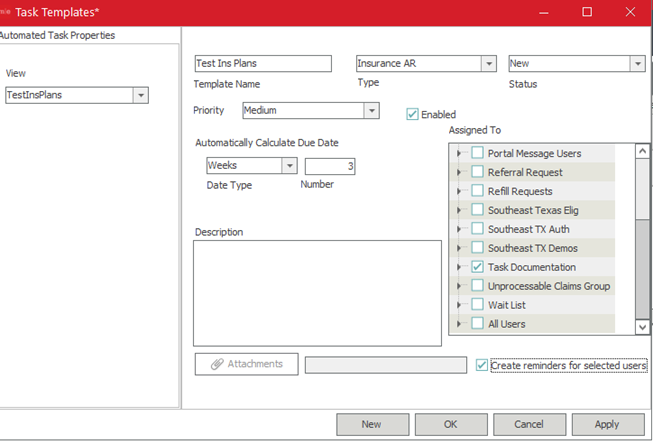
Task: Click the Apply button
Action: click(x=606, y=424)
